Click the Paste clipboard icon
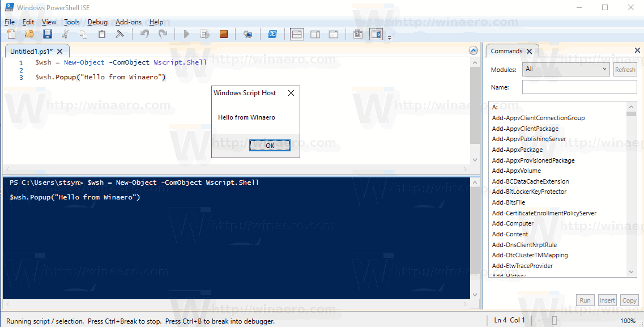Image resolution: width=644 pixels, height=327 pixels. click(102, 34)
